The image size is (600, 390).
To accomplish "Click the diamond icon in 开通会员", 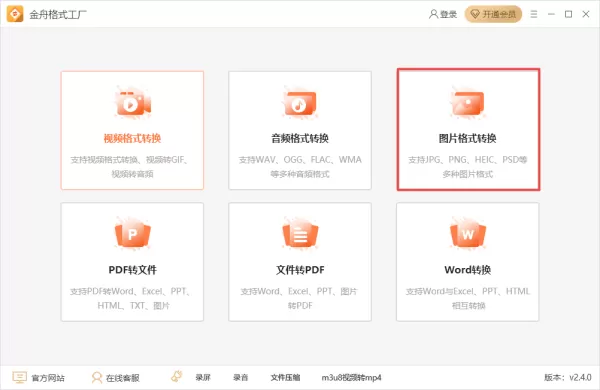I will (475, 14).
